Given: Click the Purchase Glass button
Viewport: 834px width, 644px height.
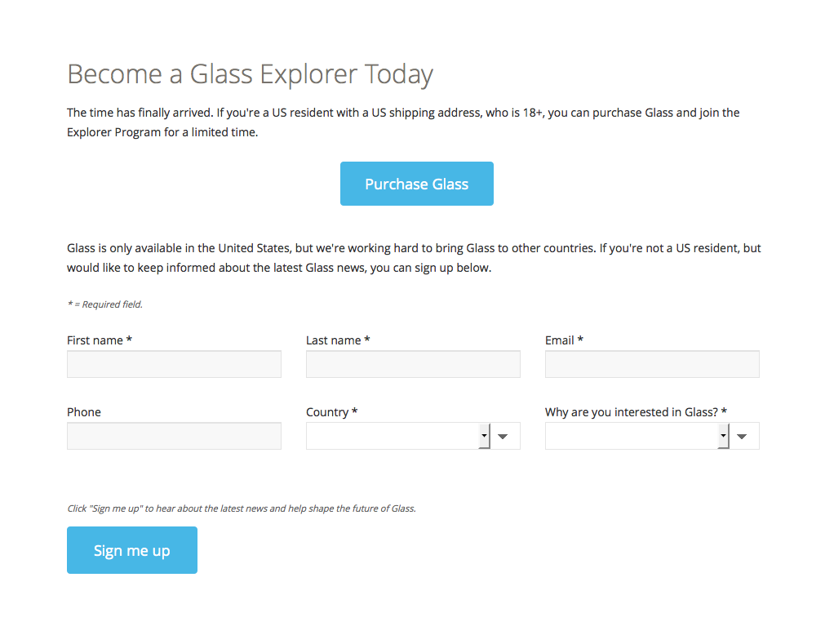Looking at the screenshot, I should pyautogui.click(x=416, y=184).
